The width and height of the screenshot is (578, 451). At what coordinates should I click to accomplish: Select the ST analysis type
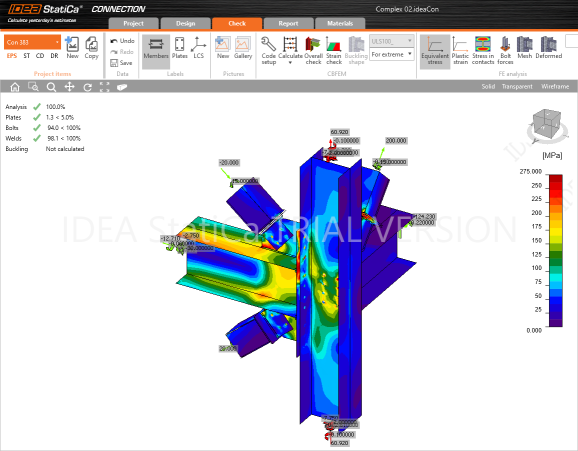[27, 56]
